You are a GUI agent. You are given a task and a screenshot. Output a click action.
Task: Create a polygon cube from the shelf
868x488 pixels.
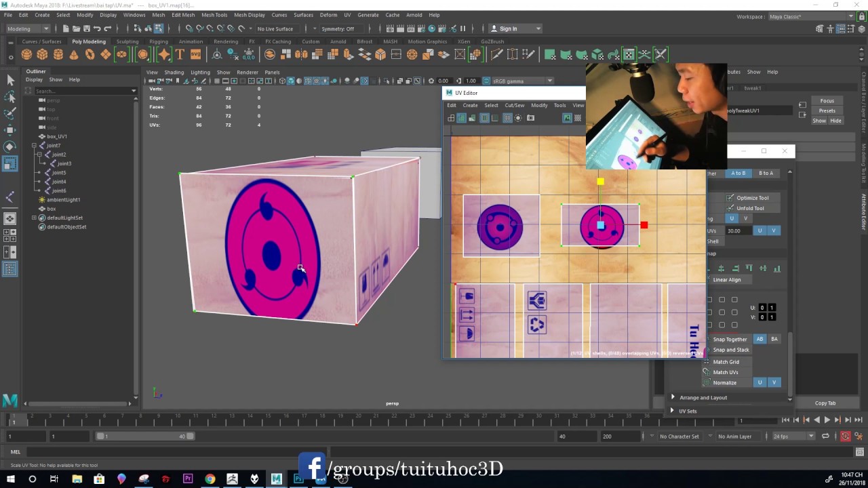42,55
